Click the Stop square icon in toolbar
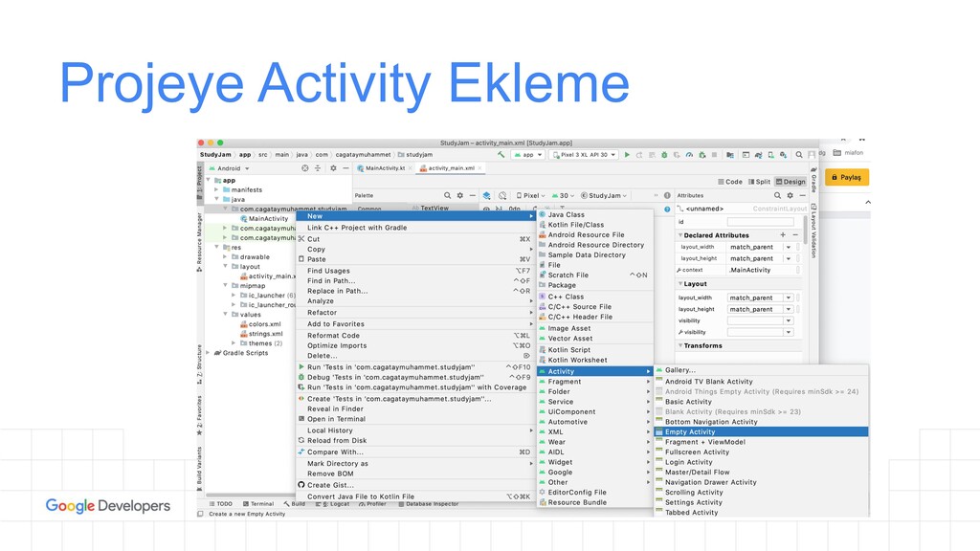The width and height of the screenshot is (980, 551). pyautogui.click(x=714, y=154)
